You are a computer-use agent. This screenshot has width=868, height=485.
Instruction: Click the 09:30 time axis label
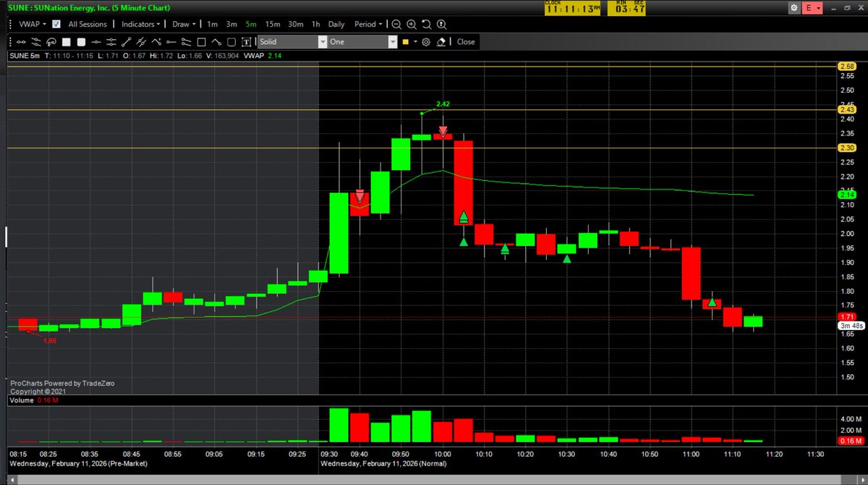[330, 454]
